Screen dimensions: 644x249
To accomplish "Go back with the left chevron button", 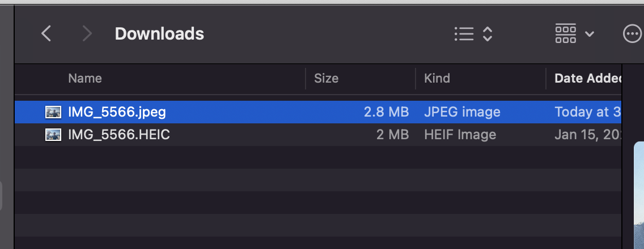I will point(46,33).
